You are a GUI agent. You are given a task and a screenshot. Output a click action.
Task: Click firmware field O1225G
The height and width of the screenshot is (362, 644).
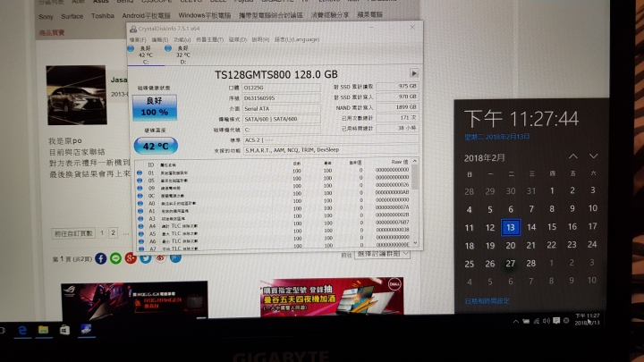282,88
